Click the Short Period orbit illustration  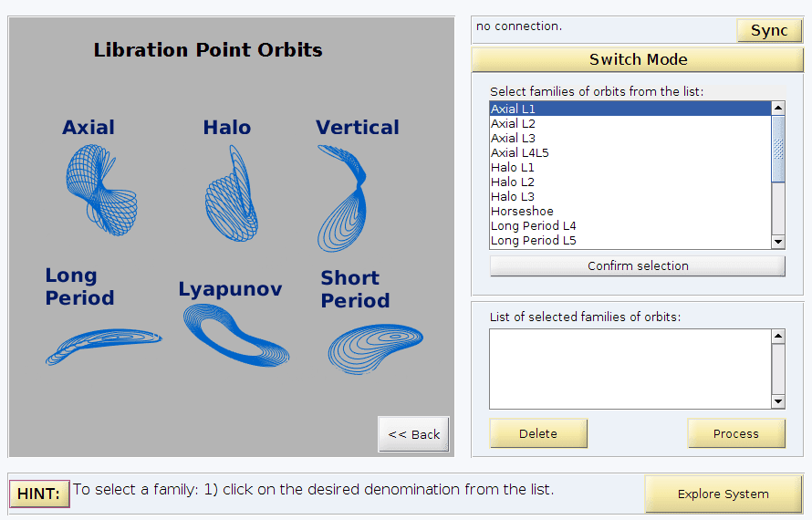pyautogui.click(x=374, y=347)
